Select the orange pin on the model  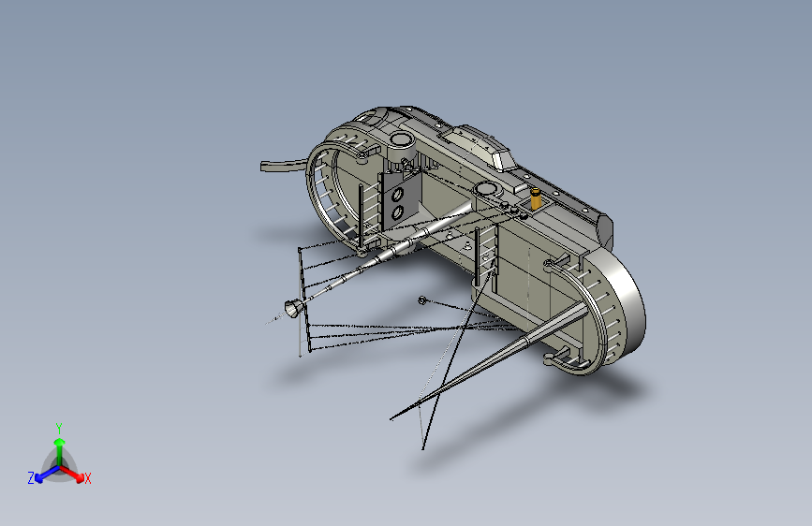pyautogui.click(x=536, y=198)
